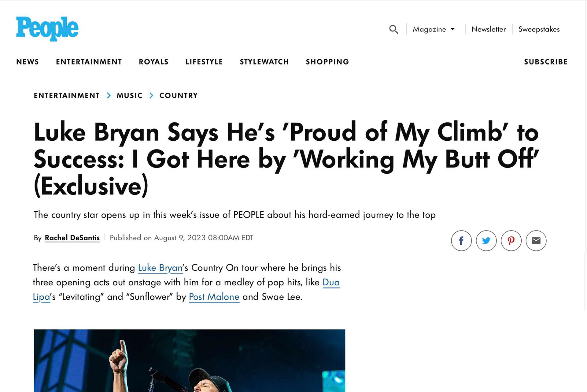This screenshot has height=392, width=587.
Task: Follow the Post Malone link
Action: [214, 297]
